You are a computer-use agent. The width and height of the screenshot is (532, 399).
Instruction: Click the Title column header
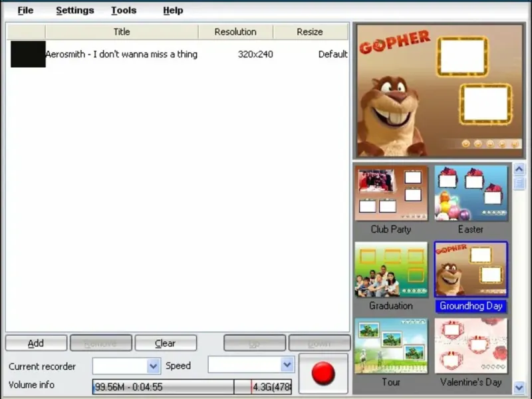[x=122, y=32]
